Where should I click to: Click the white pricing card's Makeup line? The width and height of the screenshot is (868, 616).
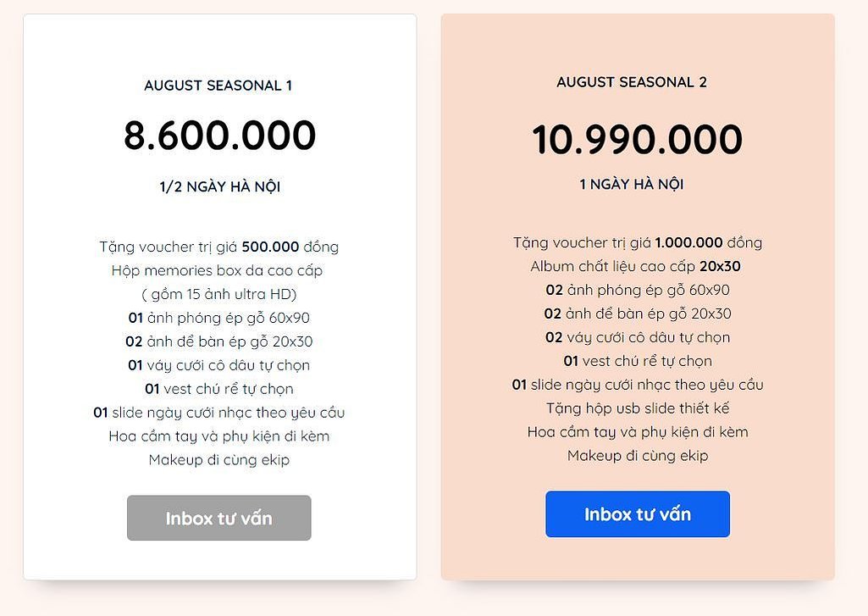219,460
